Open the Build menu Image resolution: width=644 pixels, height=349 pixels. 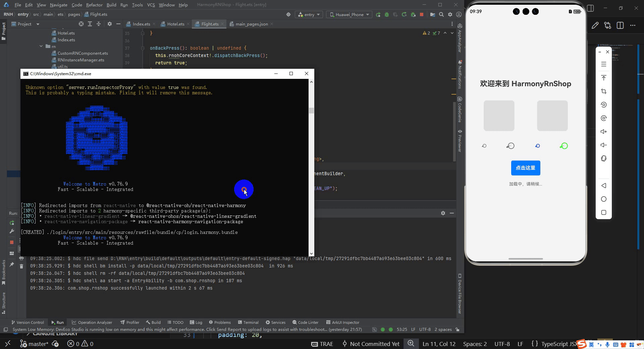[111, 5]
